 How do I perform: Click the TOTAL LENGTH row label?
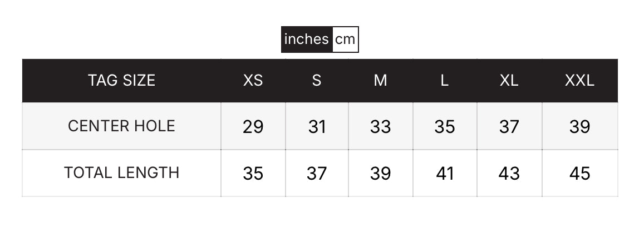click(x=121, y=173)
